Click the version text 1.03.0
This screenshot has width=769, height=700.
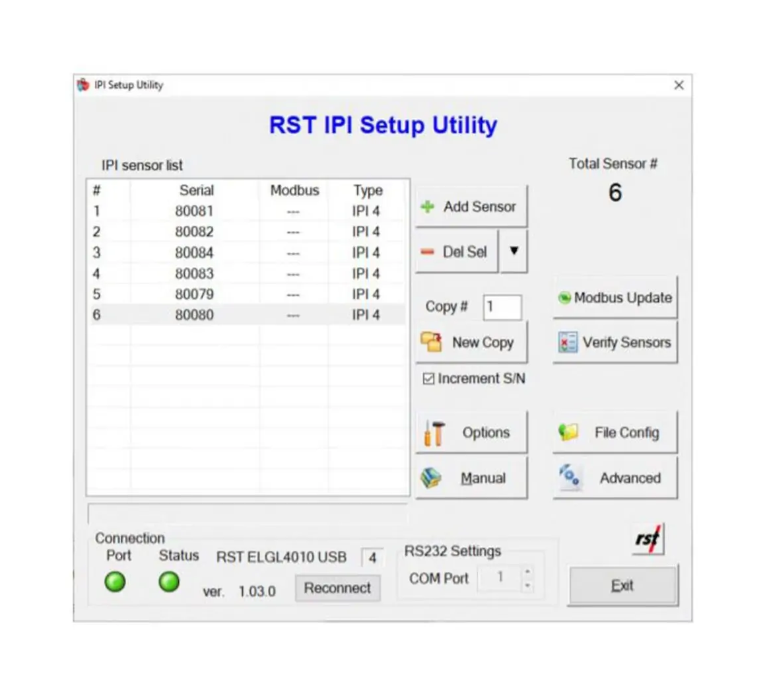[x=257, y=592]
